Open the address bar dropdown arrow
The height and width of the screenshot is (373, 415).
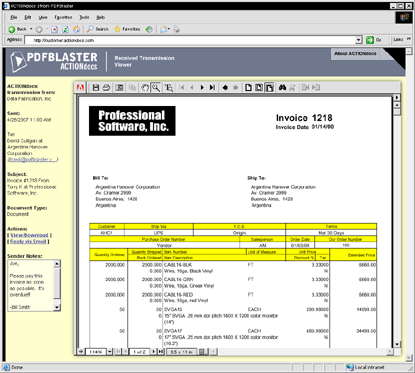(359, 40)
